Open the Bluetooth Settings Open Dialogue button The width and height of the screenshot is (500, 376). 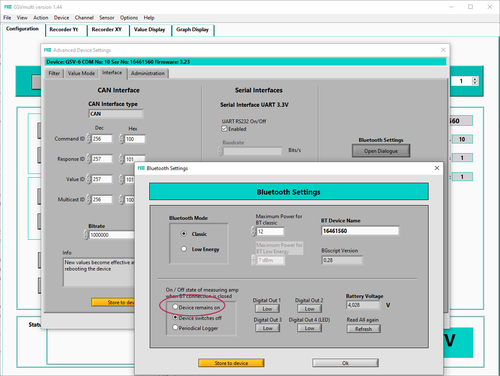tap(381, 151)
